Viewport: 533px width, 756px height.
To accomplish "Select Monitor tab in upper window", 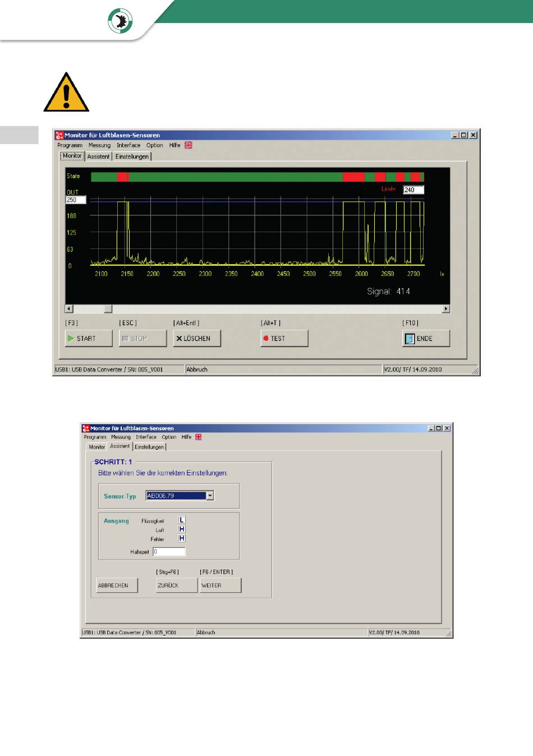I will click(x=72, y=156).
